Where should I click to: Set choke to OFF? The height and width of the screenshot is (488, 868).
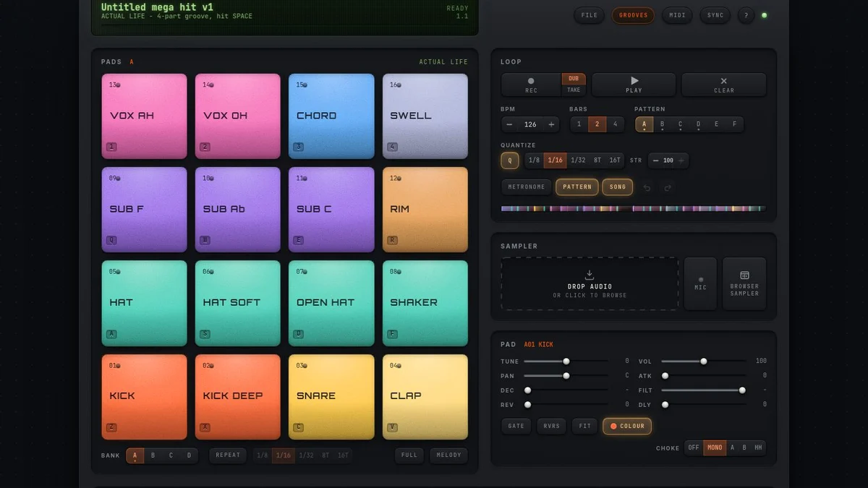694,448
